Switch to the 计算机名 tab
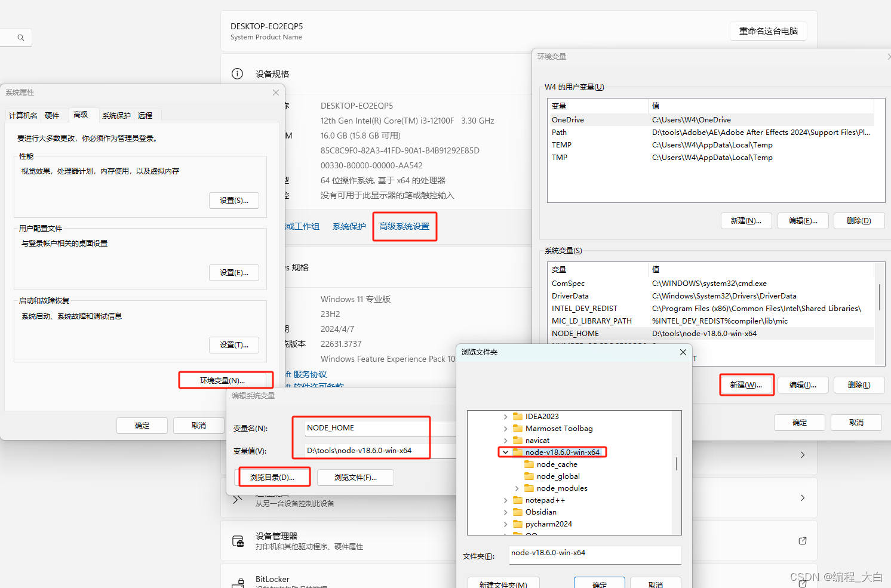891x588 pixels. [23, 116]
